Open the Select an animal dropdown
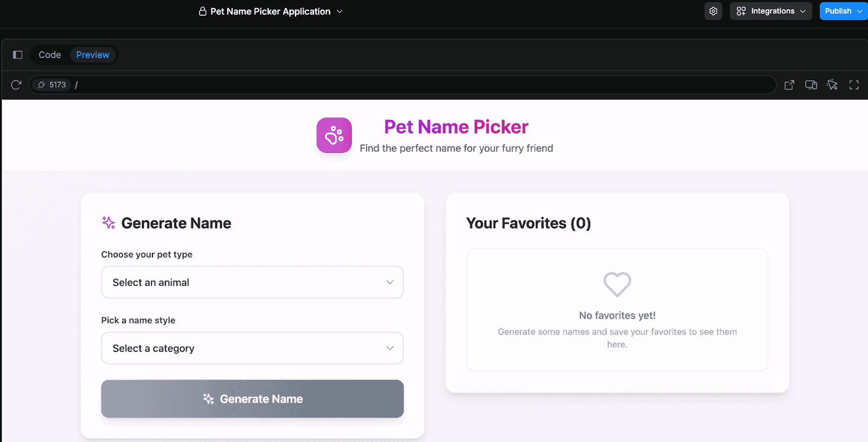The image size is (868, 442). point(252,282)
